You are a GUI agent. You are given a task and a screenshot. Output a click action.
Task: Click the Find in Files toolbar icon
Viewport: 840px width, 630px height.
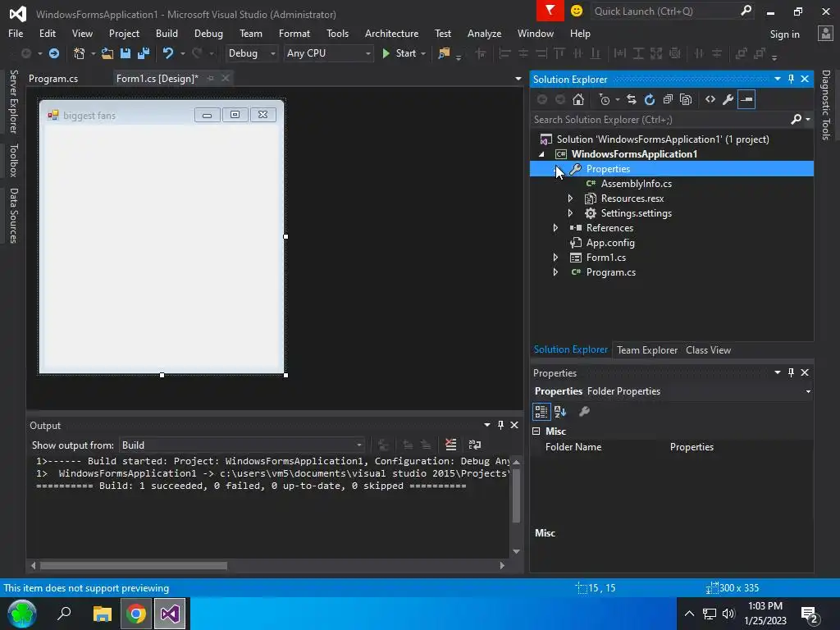(444, 53)
